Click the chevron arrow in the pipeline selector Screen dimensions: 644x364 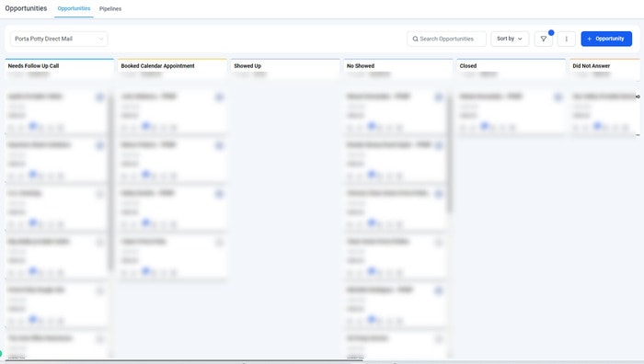[101, 39]
